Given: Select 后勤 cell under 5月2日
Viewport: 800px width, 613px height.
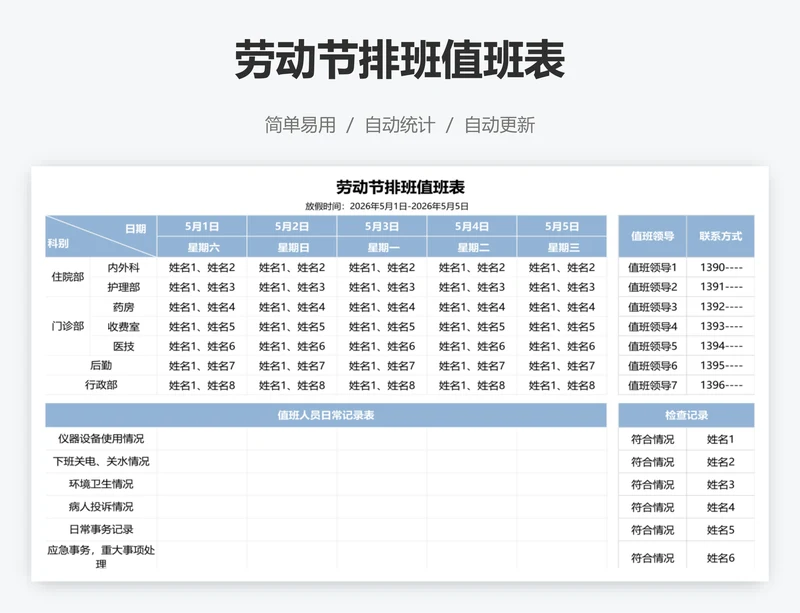Looking at the screenshot, I should coord(292,365).
